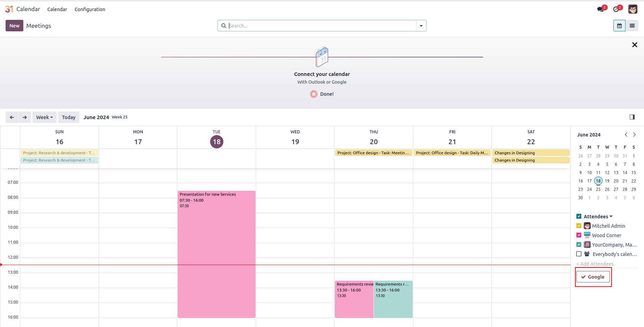Click the New meeting button

(14, 26)
